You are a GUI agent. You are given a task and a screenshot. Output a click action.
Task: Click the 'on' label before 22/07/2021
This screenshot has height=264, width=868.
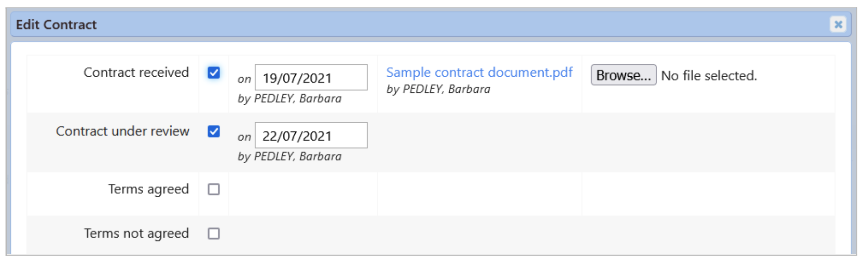(x=244, y=137)
